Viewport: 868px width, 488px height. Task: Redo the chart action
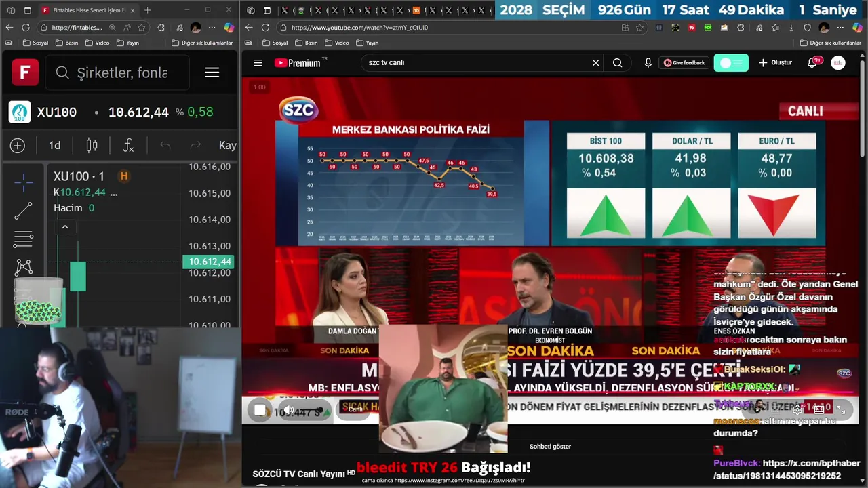(x=195, y=145)
